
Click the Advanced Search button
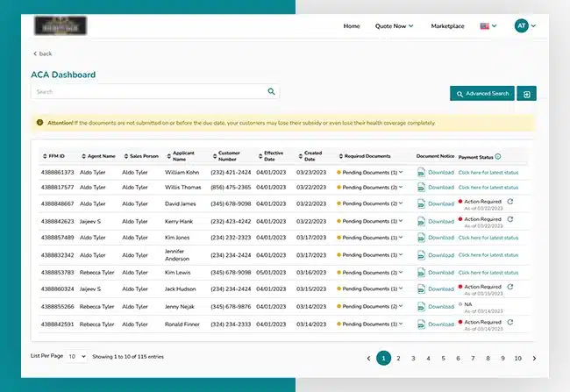[x=481, y=94]
